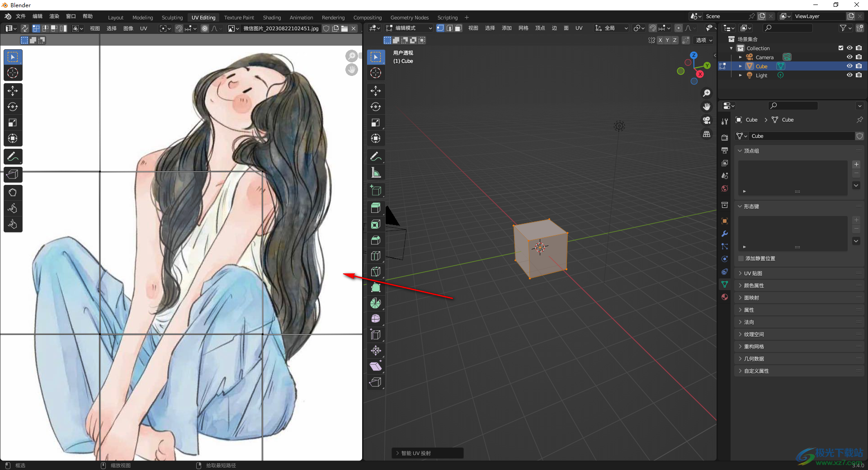
Task: Select the Measure tool in 3D viewport
Action: click(x=376, y=173)
